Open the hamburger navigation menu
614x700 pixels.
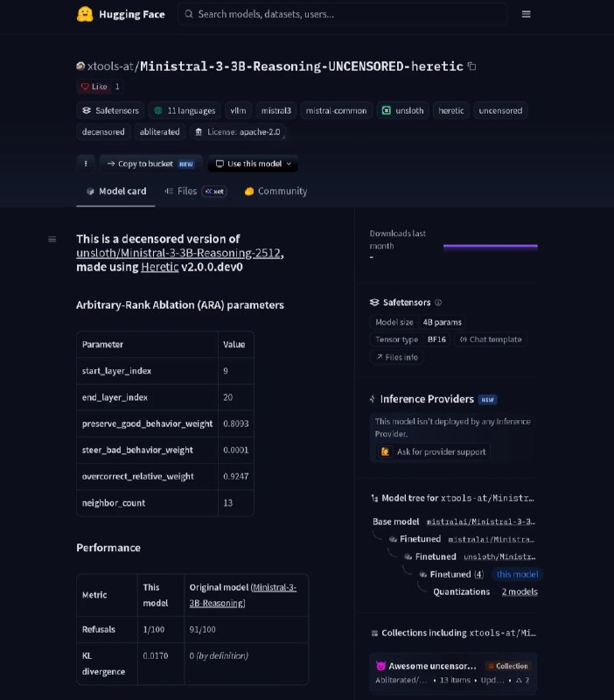coord(526,14)
